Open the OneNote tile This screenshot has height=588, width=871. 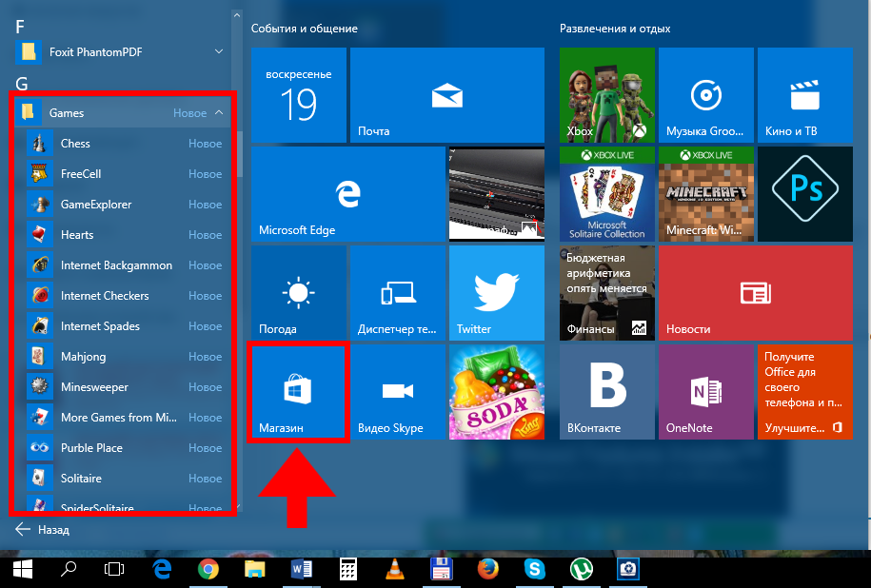[x=706, y=392]
